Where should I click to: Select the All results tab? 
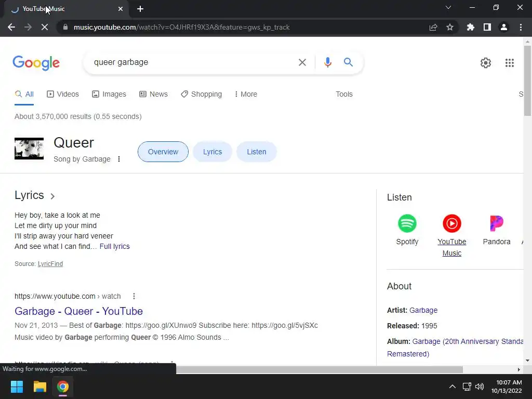pos(24,95)
